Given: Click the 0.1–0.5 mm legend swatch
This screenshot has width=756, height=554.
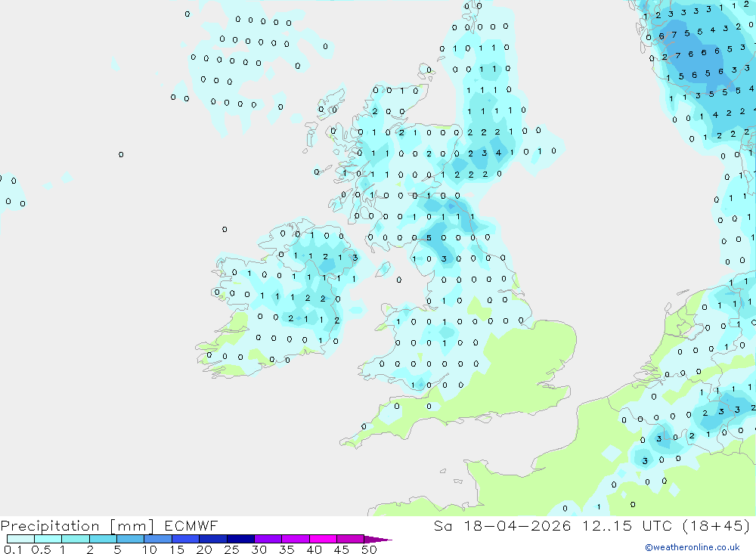Looking at the screenshot, I should coord(20,539).
